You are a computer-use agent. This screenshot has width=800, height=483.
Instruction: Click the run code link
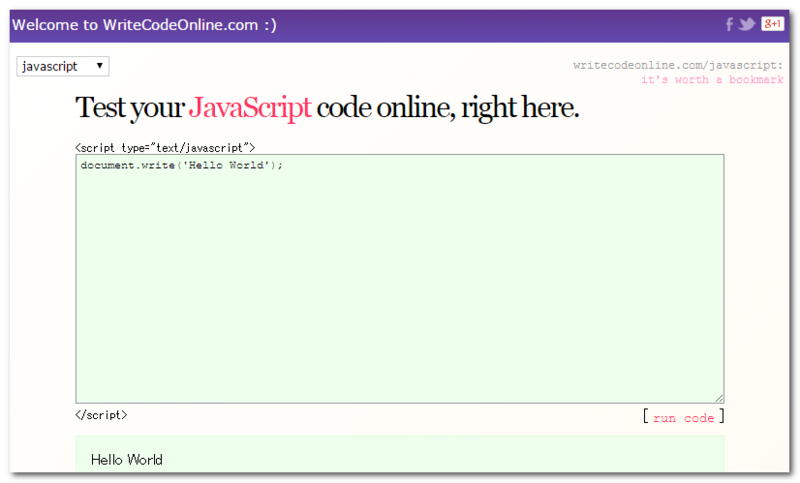point(684,418)
